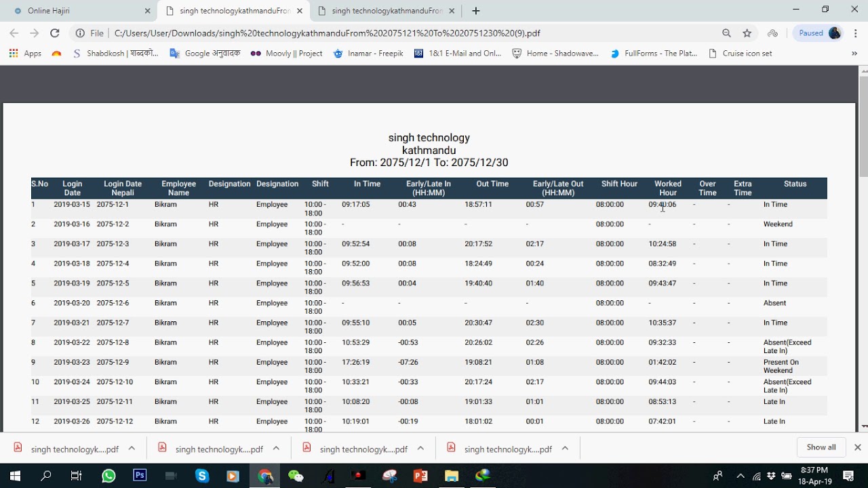
Task: Select login date 2019-03-15
Action: 72,205
